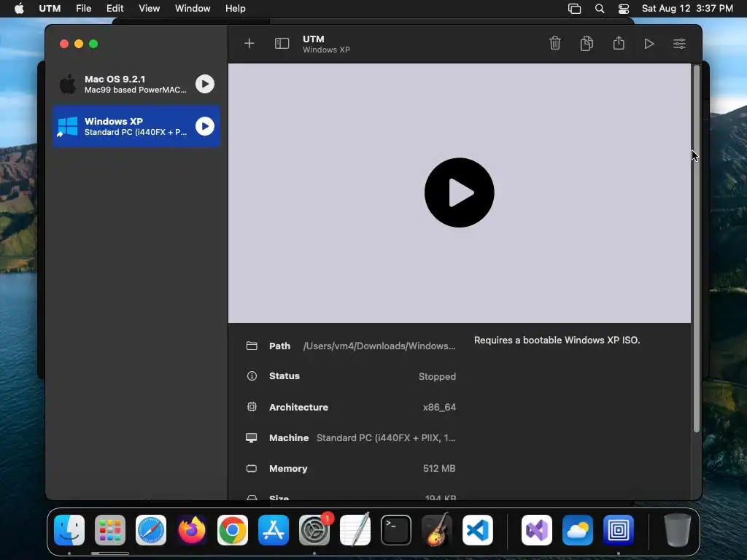
Task: Launch GarageBand from the dock
Action: point(437,530)
